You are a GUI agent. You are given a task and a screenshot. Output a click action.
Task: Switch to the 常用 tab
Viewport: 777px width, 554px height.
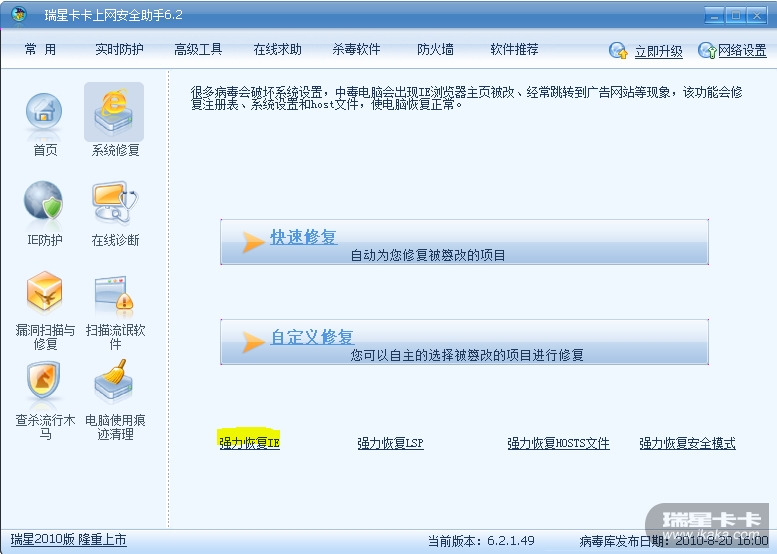coord(41,50)
